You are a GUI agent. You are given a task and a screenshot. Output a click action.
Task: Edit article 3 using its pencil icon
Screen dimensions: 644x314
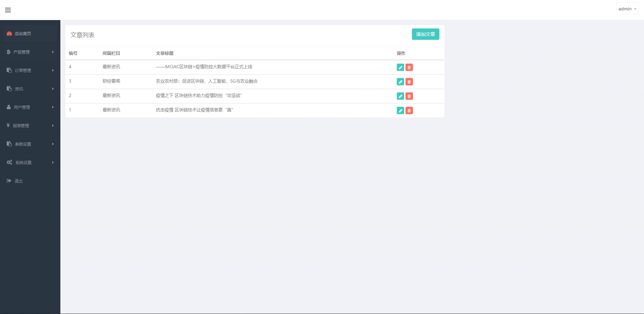[x=400, y=82]
